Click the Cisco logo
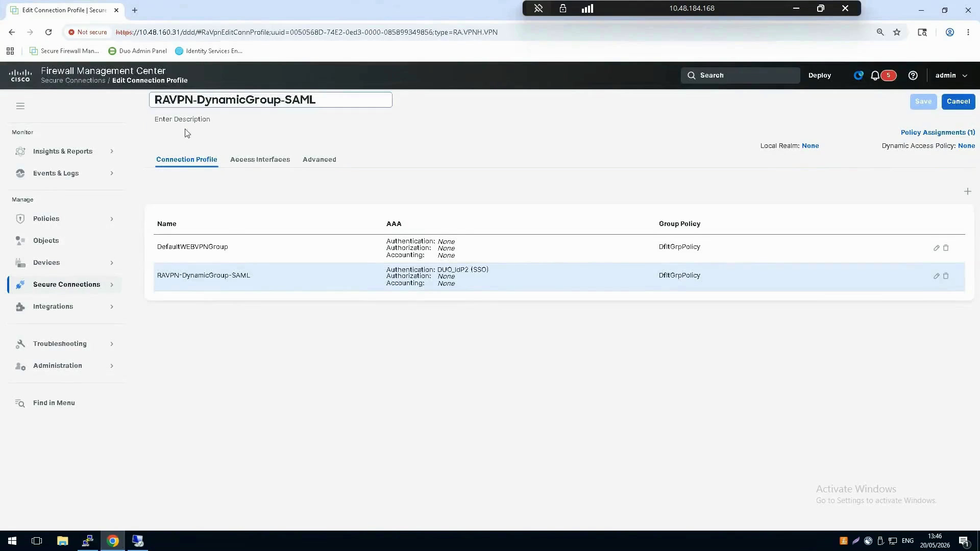Image resolution: width=980 pixels, height=551 pixels. pos(20,76)
